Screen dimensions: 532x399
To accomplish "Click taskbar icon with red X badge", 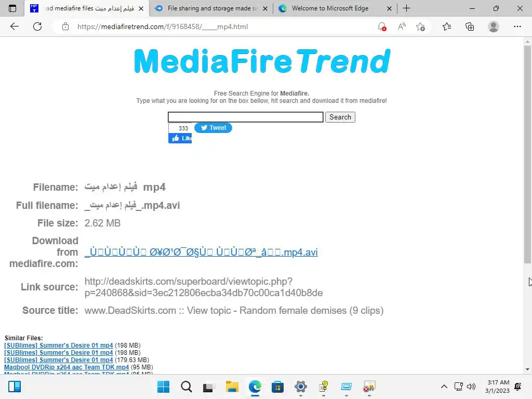I will 369,387.
